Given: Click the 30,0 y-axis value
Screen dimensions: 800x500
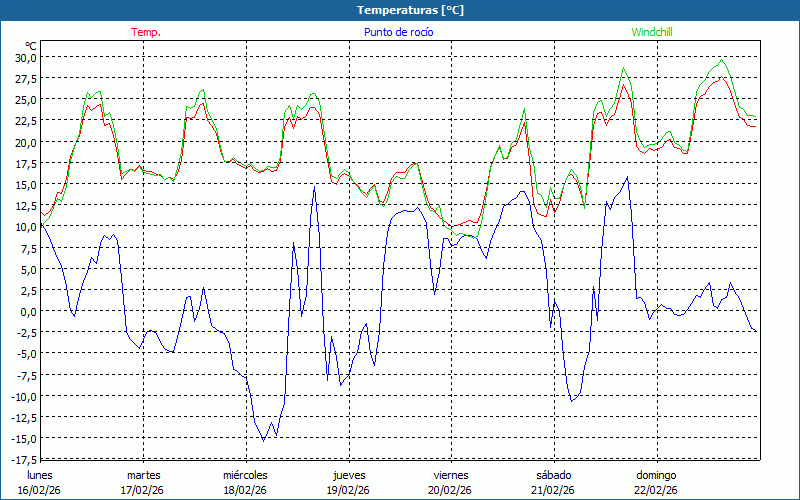Looking at the screenshot, I should [25, 57].
